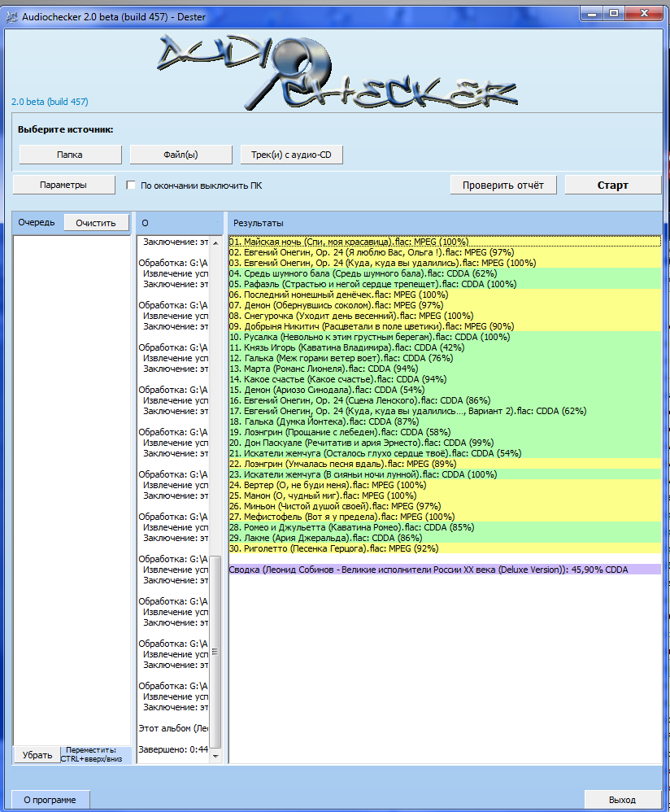This screenshot has width=670, height=812.
Task: Click the Audiochecker logo banner
Action: [x=335, y=73]
